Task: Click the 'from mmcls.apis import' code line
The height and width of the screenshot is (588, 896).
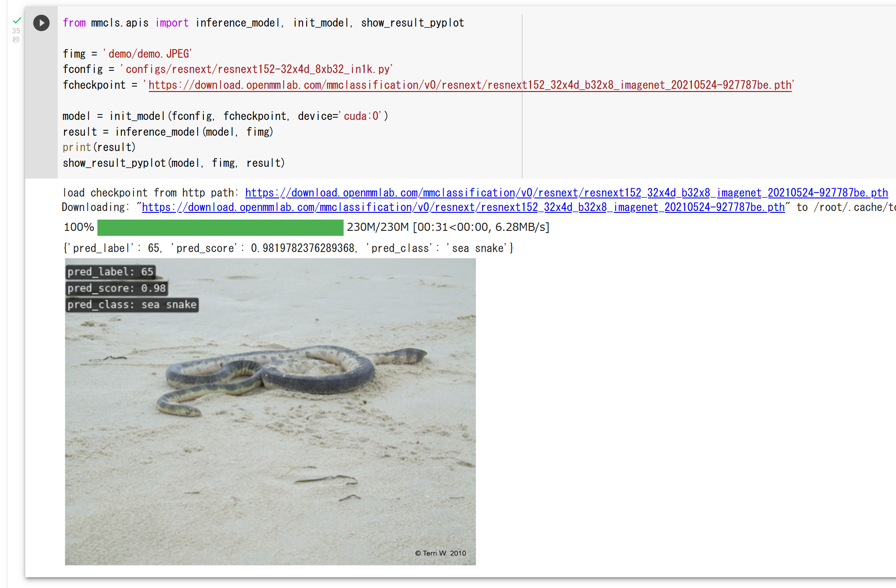Action: click(263, 23)
